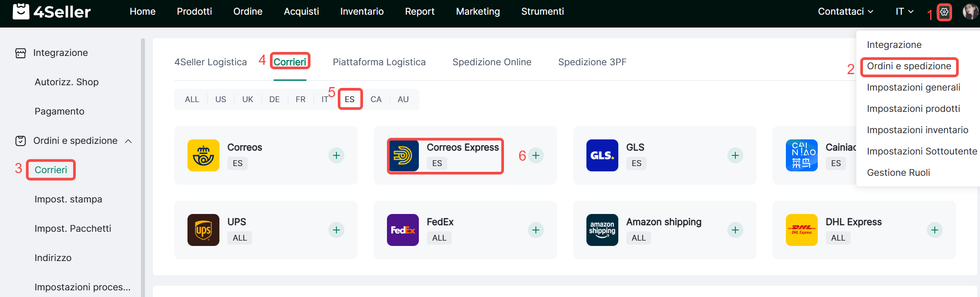This screenshot has height=297, width=980.
Task: Open the IT language dropdown
Action: (x=904, y=12)
